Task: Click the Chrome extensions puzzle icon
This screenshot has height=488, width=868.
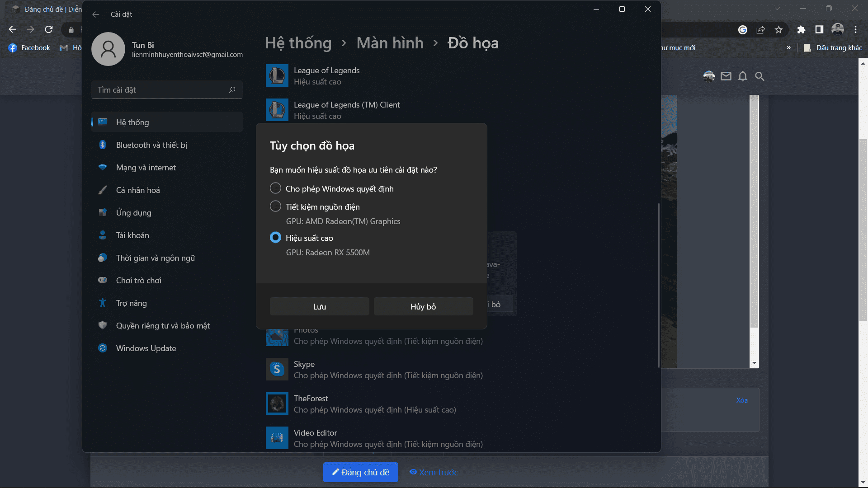Action: (x=801, y=30)
